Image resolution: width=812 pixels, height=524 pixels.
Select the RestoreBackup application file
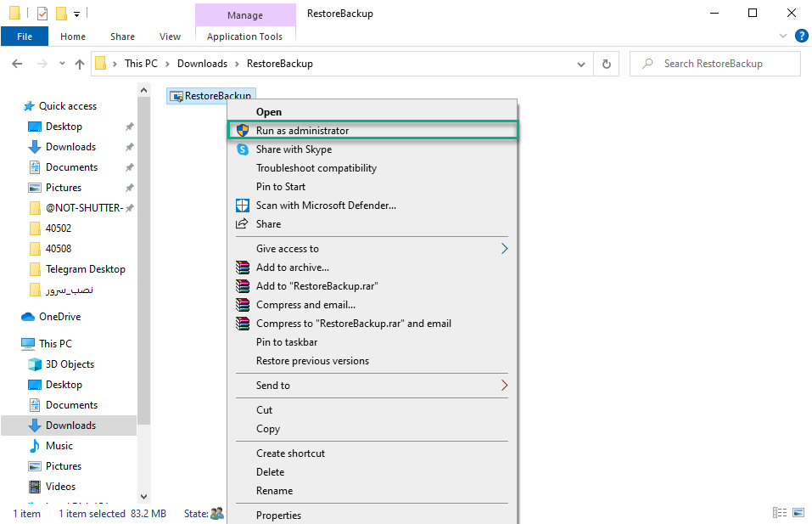coord(211,96)
